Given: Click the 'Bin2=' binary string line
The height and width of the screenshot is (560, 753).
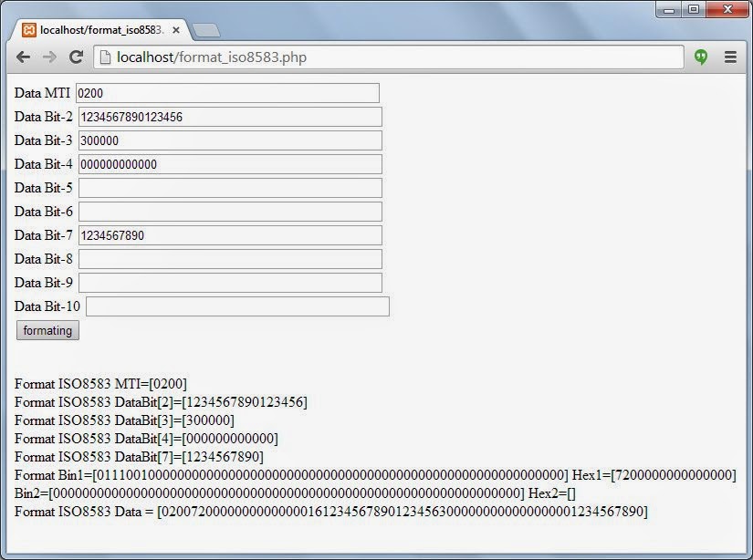Looking at the screenshot, I should (269, 493).
